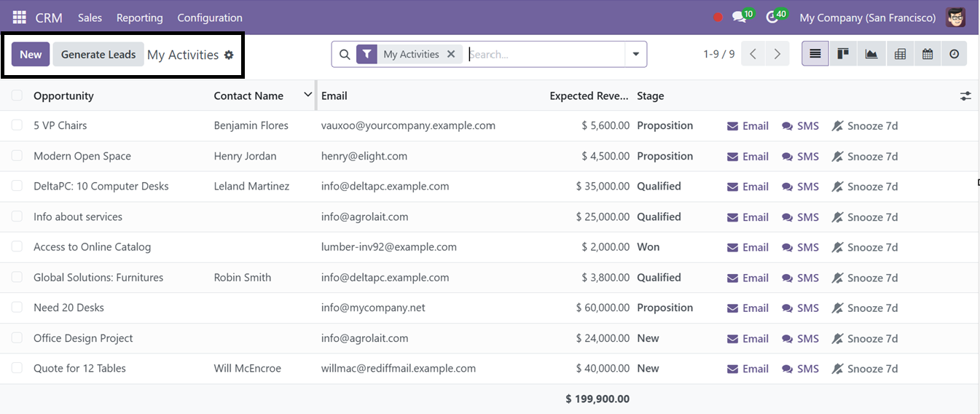The image size is (980, 414).
Task: Sort by the Email column header
Action: pos(334,95)
